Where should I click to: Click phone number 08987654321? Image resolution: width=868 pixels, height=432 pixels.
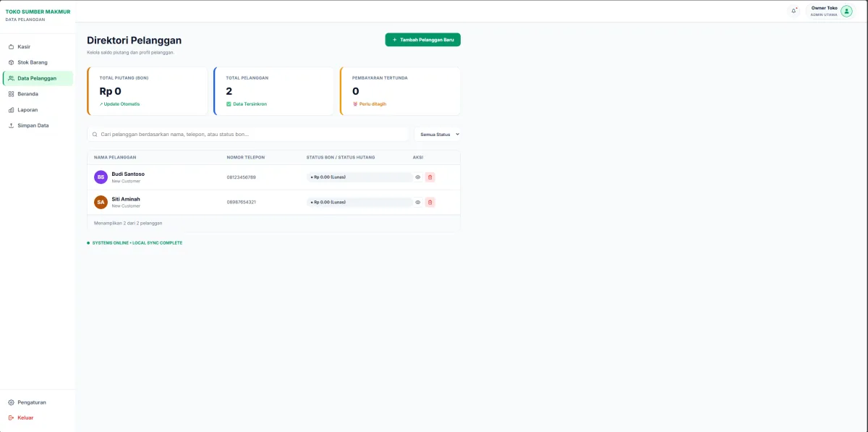pos(241,202)
